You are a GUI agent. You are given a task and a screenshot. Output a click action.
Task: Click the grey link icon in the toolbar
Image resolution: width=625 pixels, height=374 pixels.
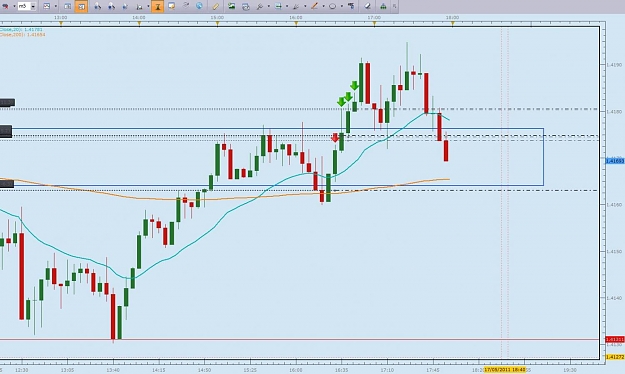(x=186, y=6)
